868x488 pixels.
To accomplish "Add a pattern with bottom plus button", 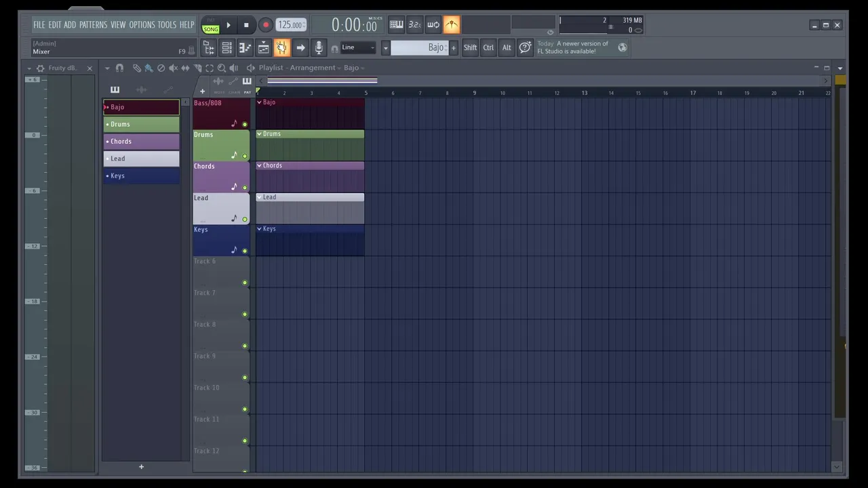I will click(141, 466).
